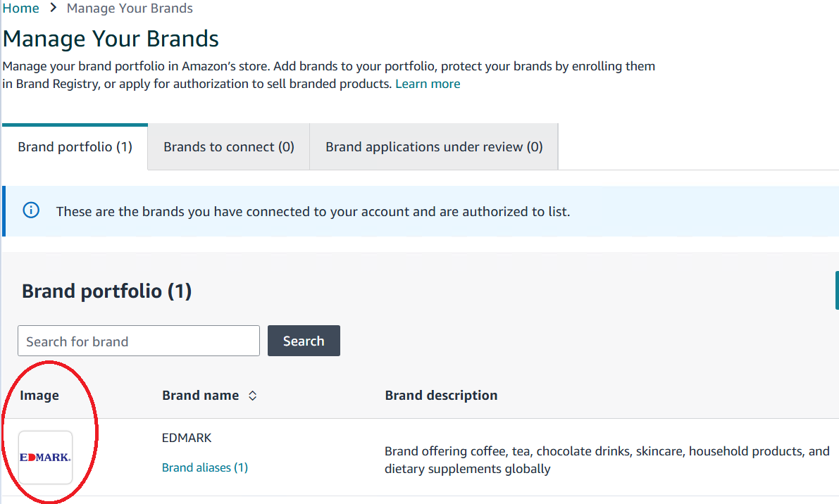839x504 pixels.
Task: Select the Brand portfolio (1) tab
Action: click(75, 147)
